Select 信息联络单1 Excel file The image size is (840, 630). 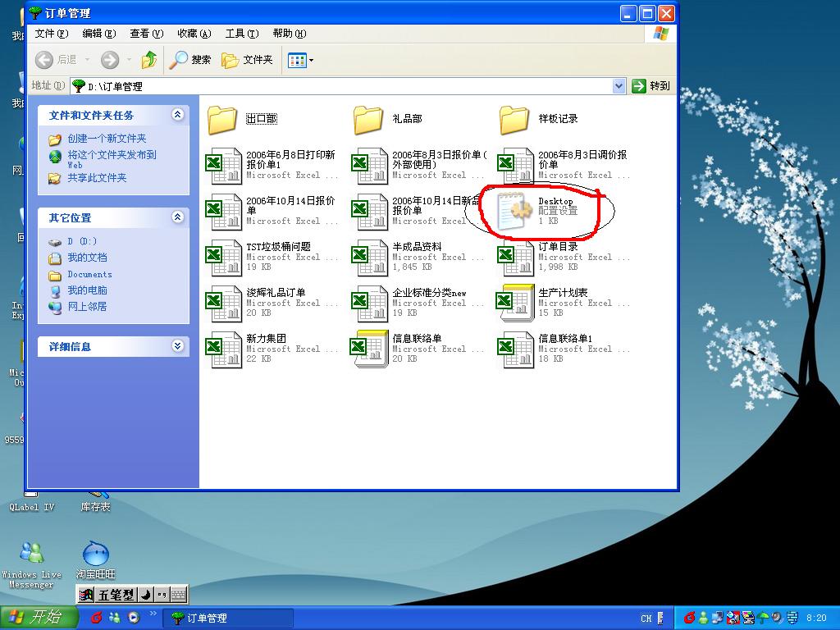(x=564, y=349)
